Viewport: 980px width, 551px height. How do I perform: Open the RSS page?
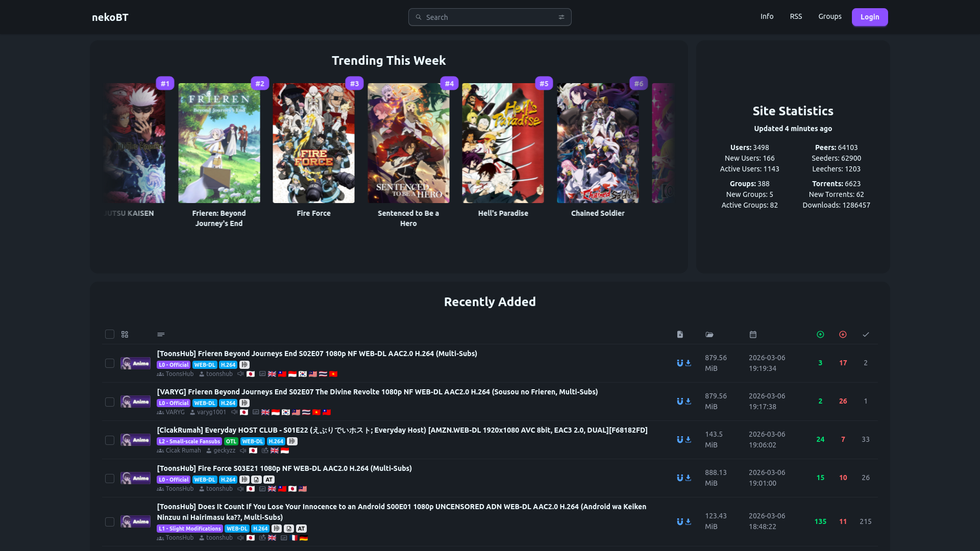click(796, 16)
